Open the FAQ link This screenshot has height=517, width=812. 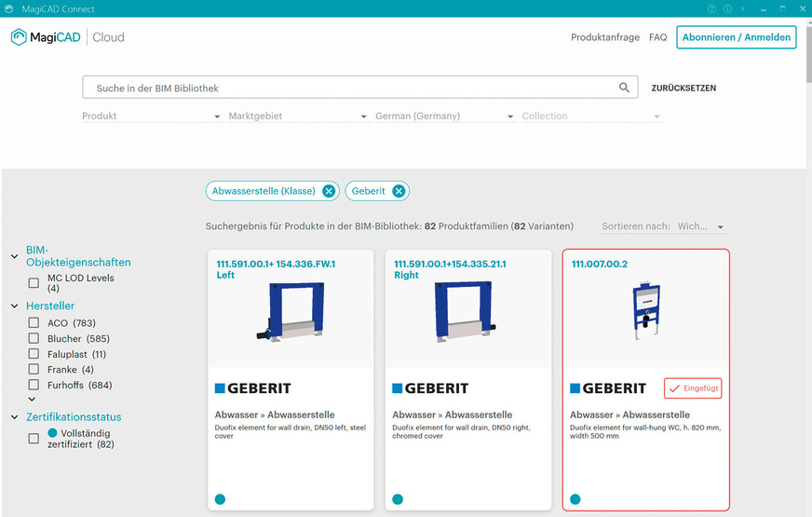(x=658, y=37)
